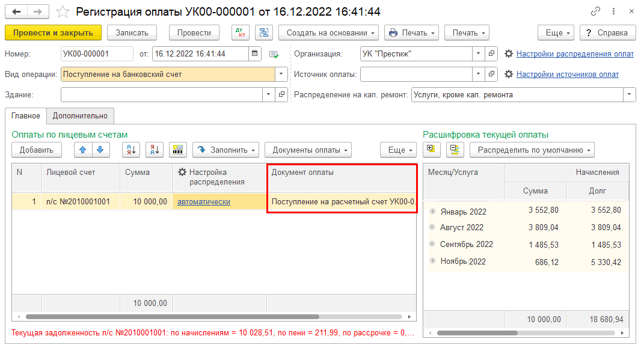Image resolution: width=644 pixels, height=348 pixels.
Task: Move row down with blue down arrow
Action: point(101,150)
